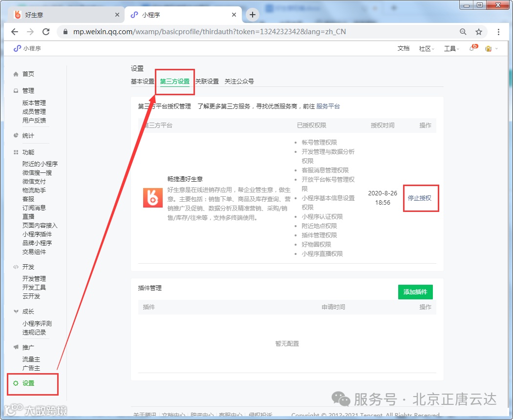This screenshot has width=513, height=420.
Task: Open 开发管理
Action: [x=34, y=279]
